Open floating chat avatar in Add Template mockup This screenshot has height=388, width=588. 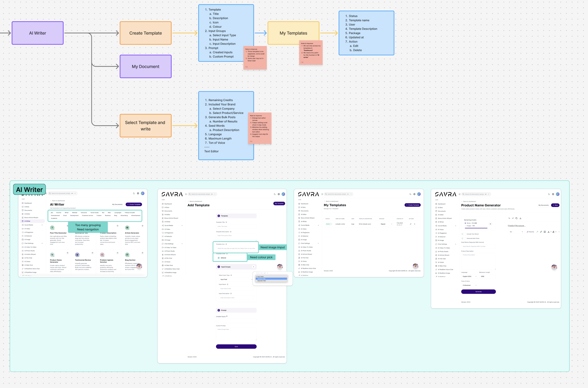pos(280,266)
